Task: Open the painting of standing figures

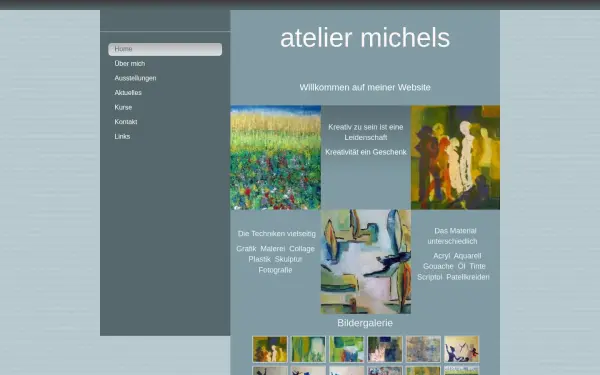Action: point(455,158)
